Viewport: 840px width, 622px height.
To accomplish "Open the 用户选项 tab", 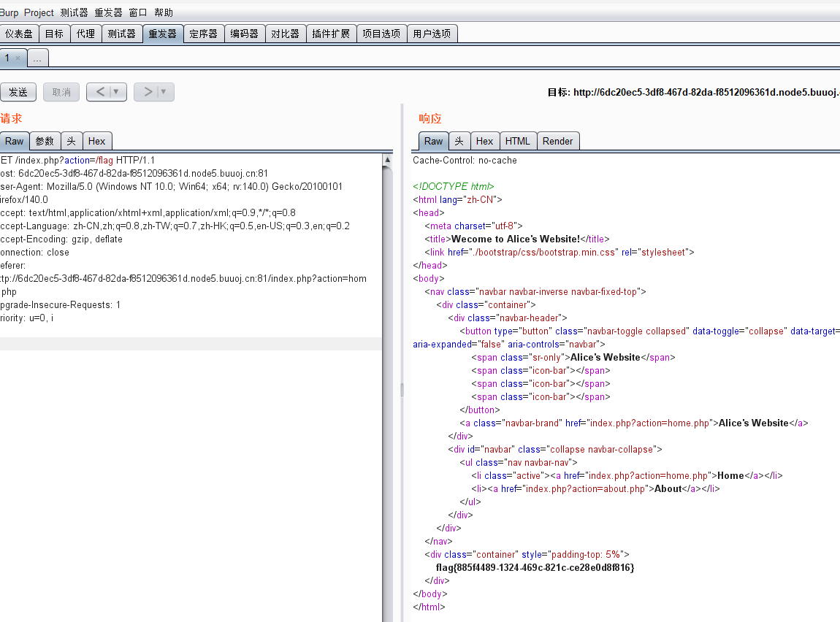I will (432, 34).
